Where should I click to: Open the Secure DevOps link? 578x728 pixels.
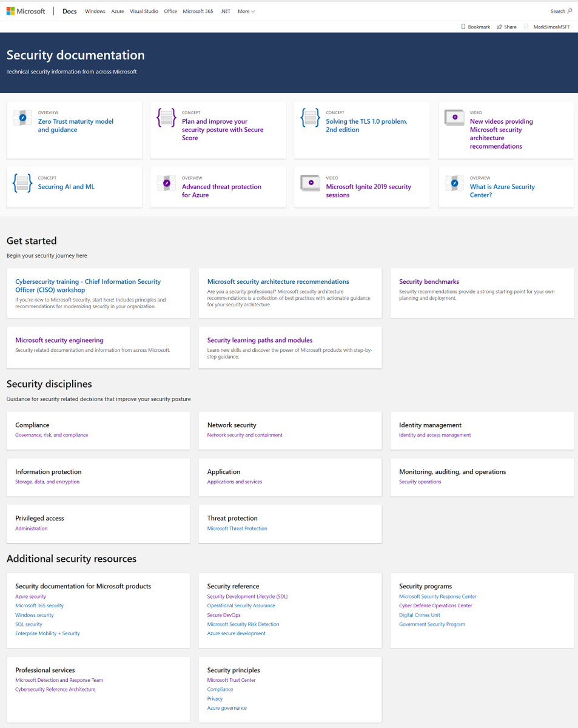(224, 615)
